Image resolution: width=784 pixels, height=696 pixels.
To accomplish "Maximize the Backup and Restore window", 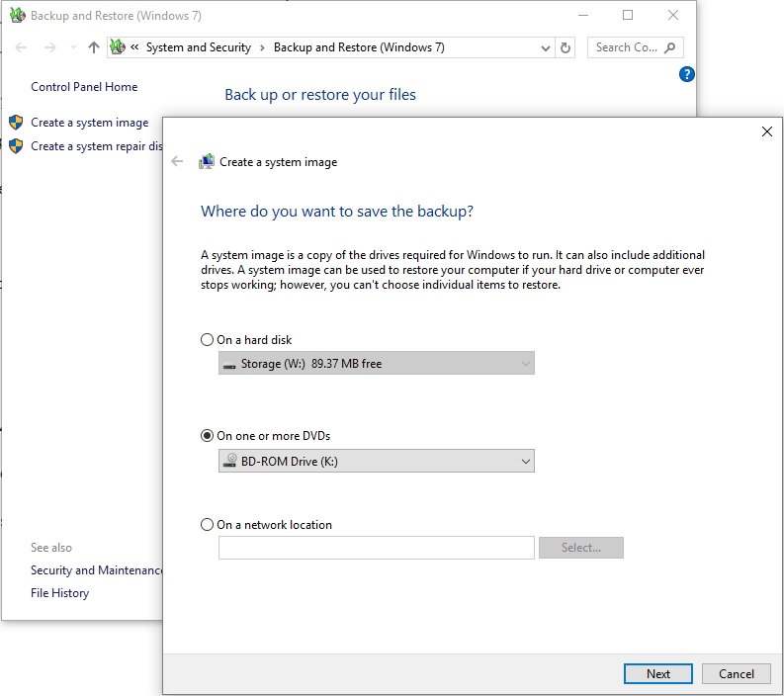I will (628, 16).
